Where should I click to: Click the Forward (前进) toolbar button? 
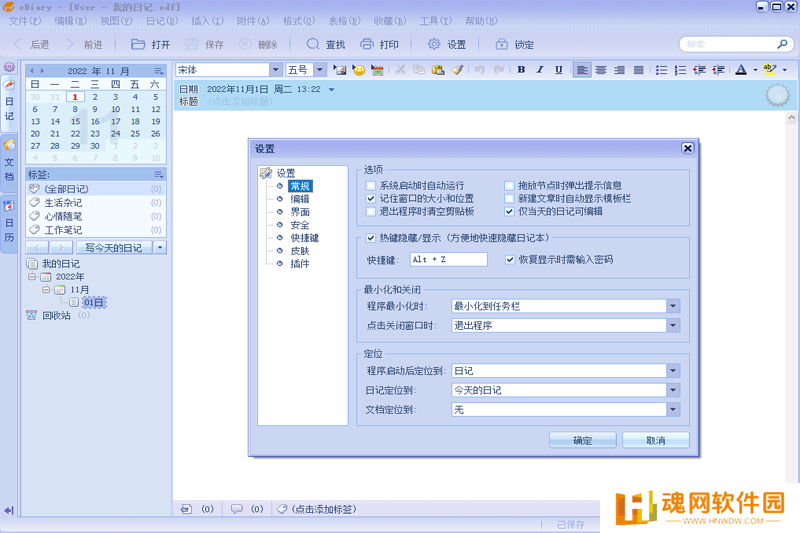[84, 44]
